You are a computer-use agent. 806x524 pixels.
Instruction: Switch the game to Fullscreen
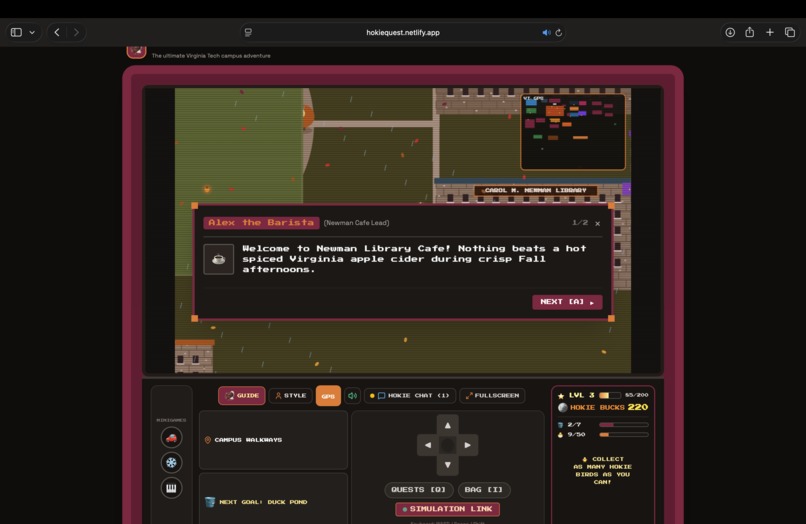click(x=492, y=395)
